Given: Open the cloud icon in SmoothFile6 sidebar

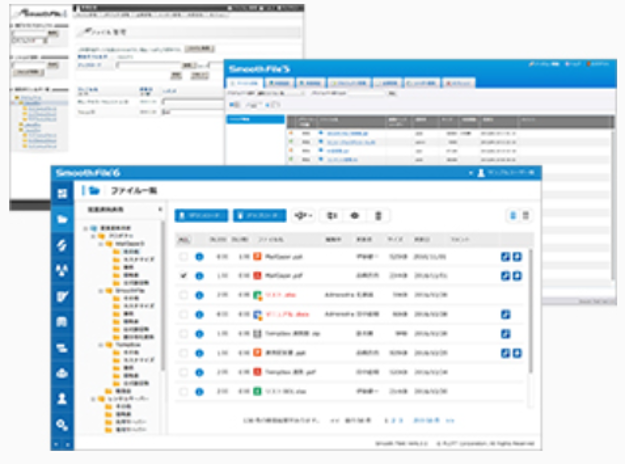Looking at the screenshot, I should point(62,373).
